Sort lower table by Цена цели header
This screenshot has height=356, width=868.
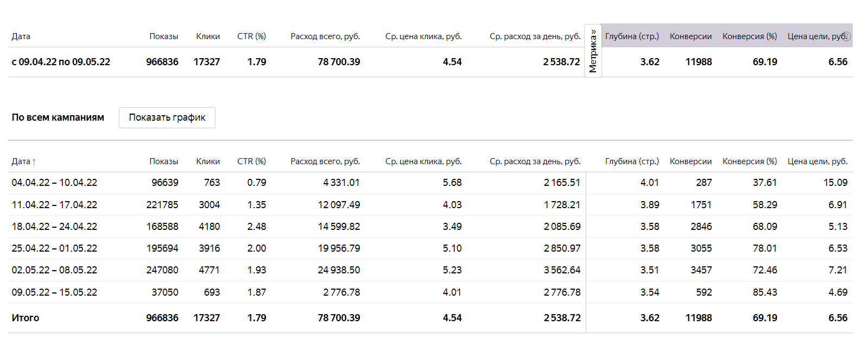(x=818, y=161)
